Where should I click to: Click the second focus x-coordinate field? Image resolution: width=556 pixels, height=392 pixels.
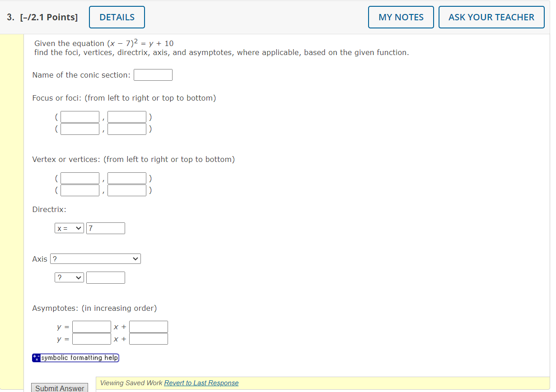(x=80, y=129)
